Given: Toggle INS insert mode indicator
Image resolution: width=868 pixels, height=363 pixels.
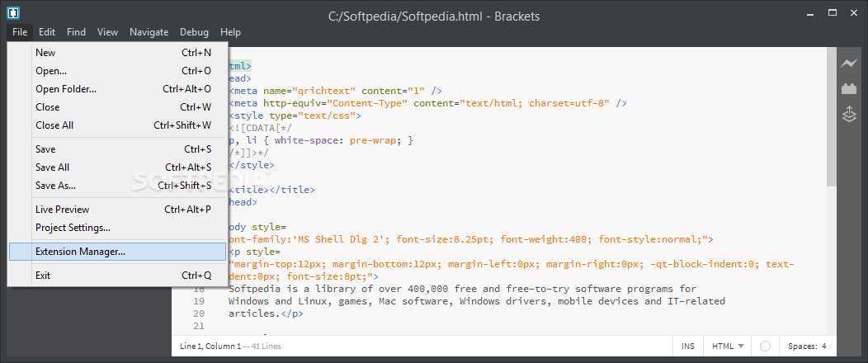Looking at the screenshot, I should pos(688,346).
